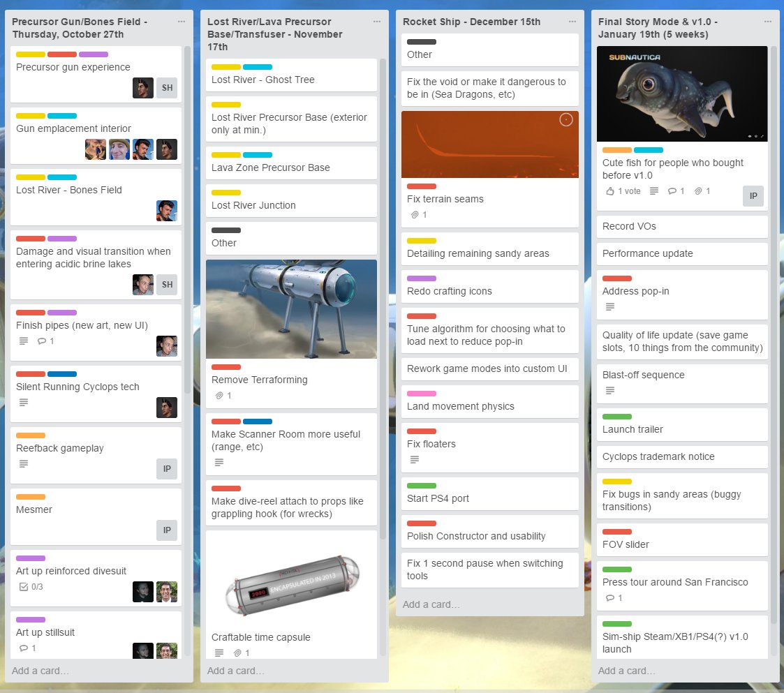Click the description icon on Reefback gameplay

tap(24, 464)
